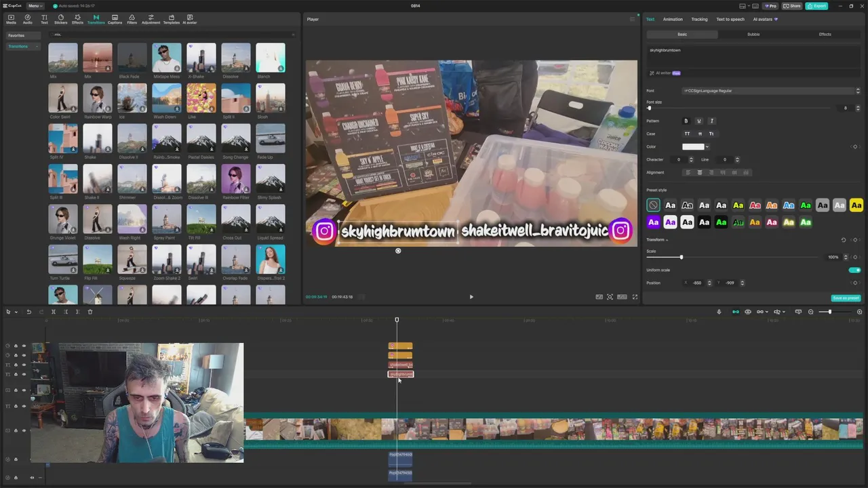The image size is (868, 488).
Task: Click the white text color swatch
Action: coord(693,147)
